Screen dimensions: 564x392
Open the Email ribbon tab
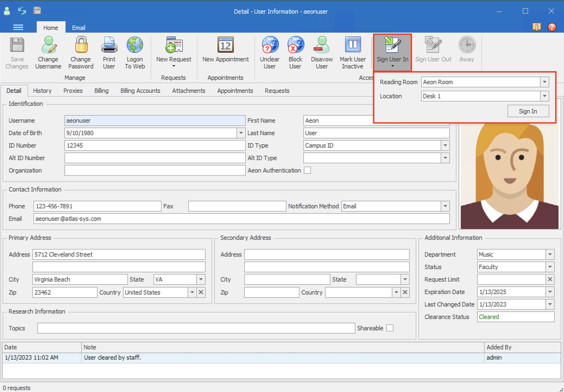(x=78, y=28)
